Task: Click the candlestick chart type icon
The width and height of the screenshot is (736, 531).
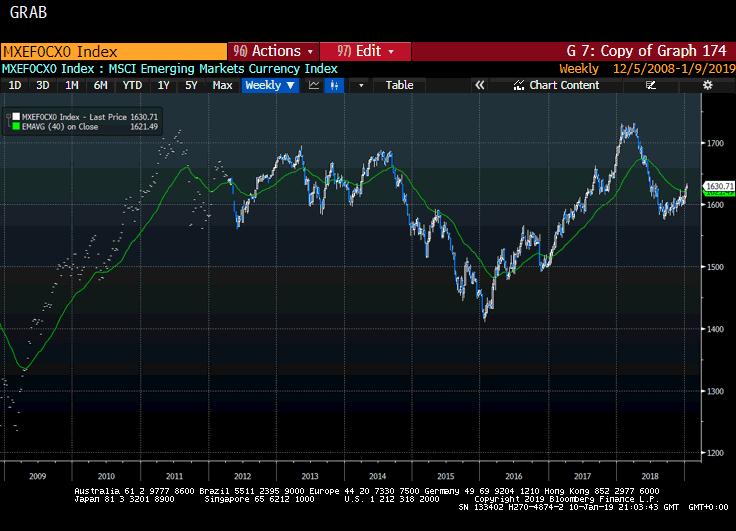Action: pyautogui.click(x=336, y=85)
